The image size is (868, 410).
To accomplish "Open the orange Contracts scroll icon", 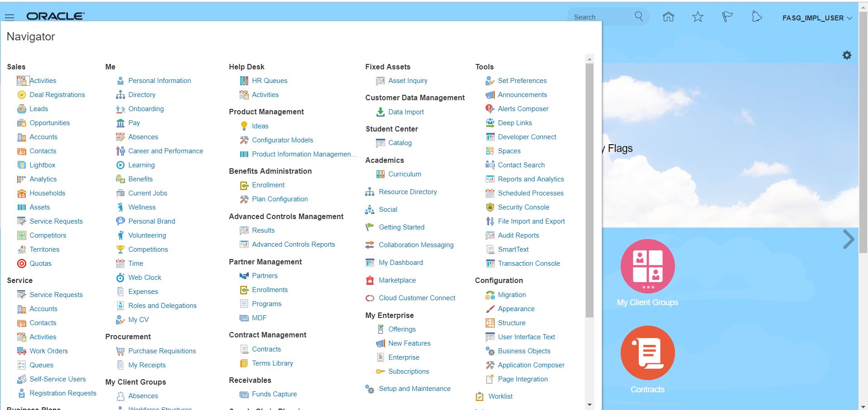I will 647,353.
